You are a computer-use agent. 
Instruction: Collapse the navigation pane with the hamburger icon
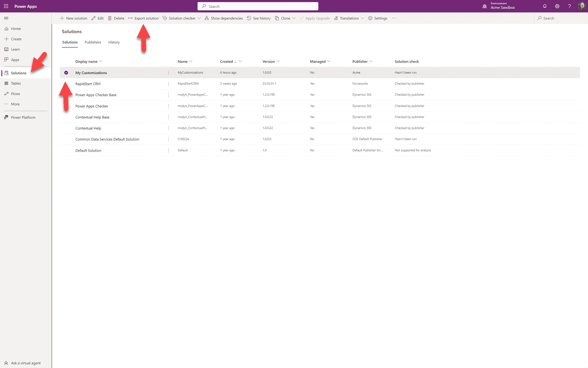point(6,18)
